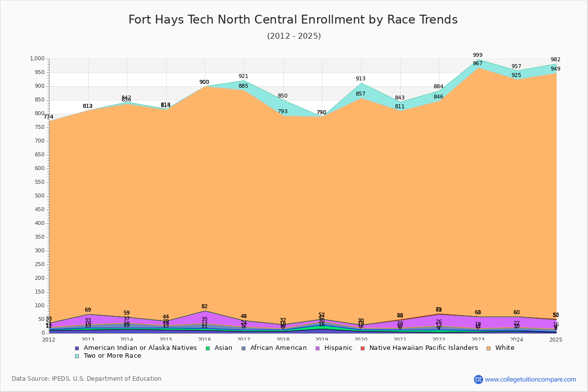Viewport: 588px width, 392px height.
Task: Click the 884 data label at 2022
Action: pos(439,86)
